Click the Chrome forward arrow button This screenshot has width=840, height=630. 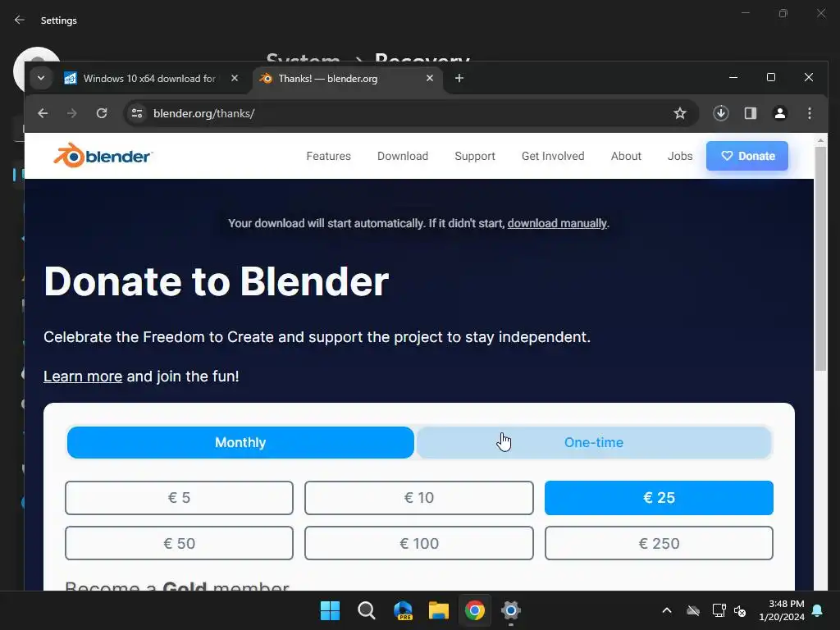click(72, 113)
